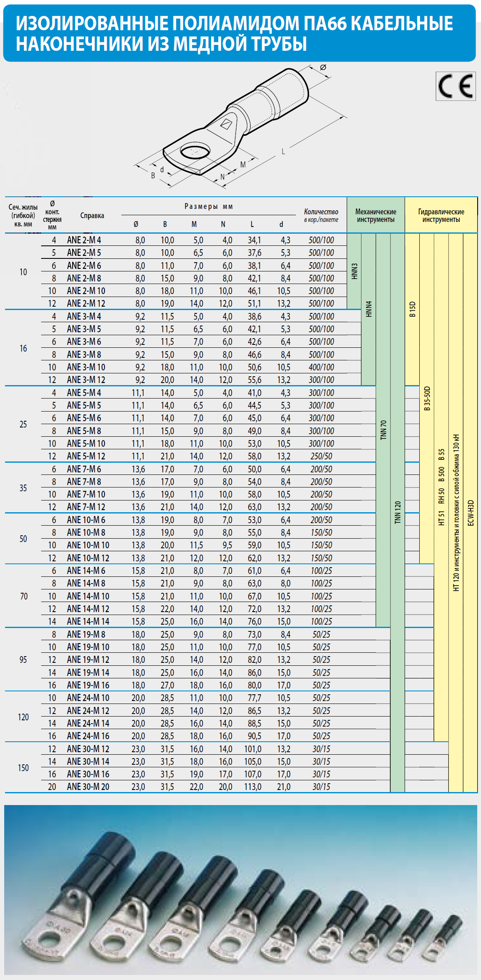Image resolution: width=481 pixels, height=980 pixels.
Task: Select reference 'ANE 2-M 5'
Action: pyautogui.click(x=84, y=253)
